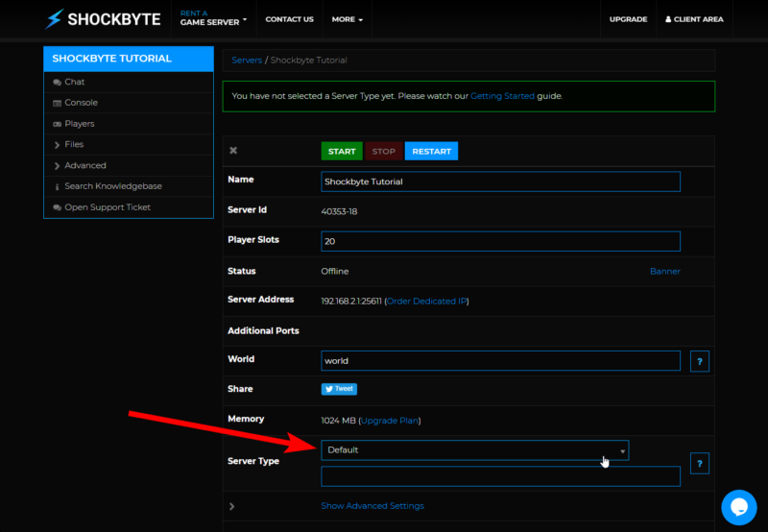
Task: Open the Rent a Game Server menu
Action: (213, 18)
